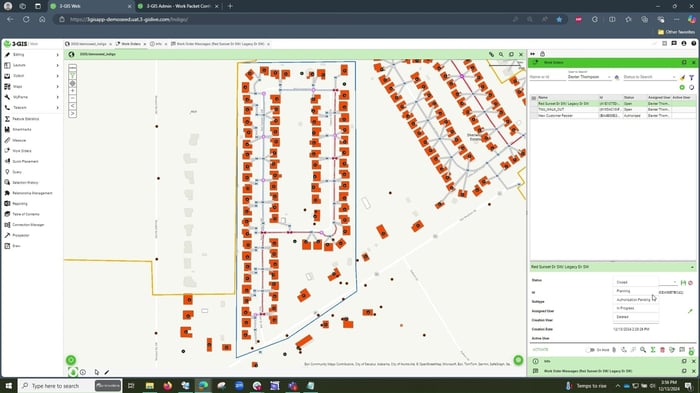The image size is (700, 393).
Task: Expand the Maps submenu arrow
Action: pyautogui.click(x=58, y=87)
